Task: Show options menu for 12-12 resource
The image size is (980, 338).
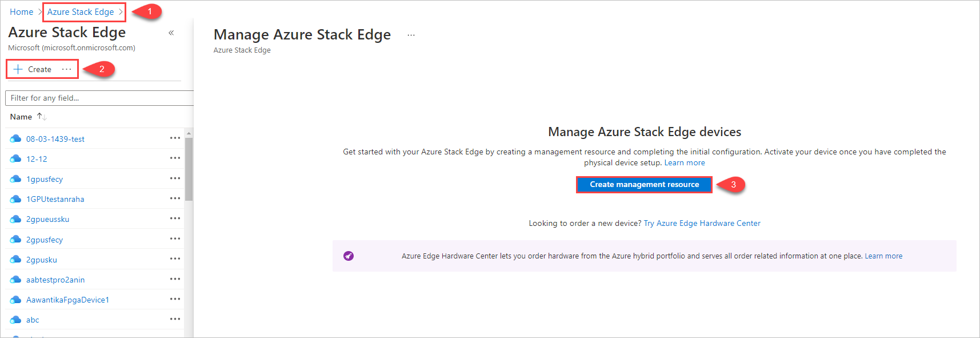Action: (x=175, y=158)
